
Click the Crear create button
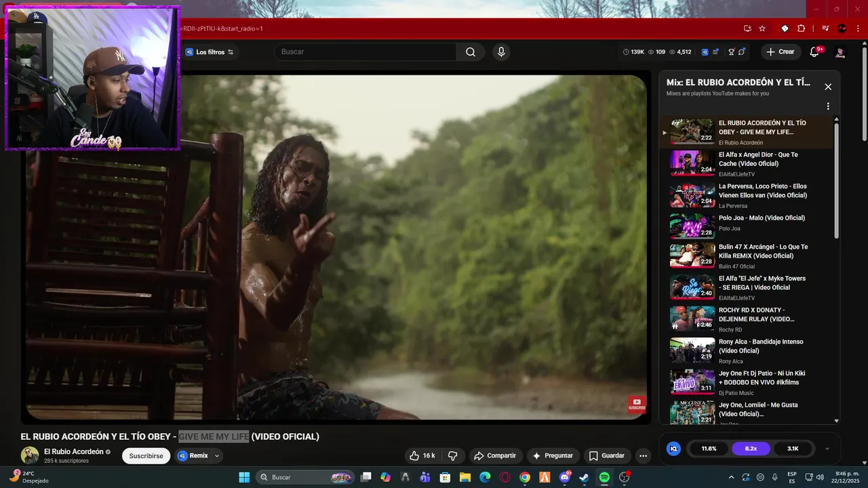[780, 52]
